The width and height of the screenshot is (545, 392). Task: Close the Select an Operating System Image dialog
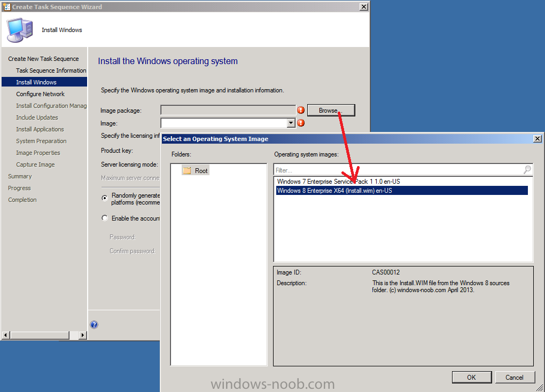pos(538,139)
